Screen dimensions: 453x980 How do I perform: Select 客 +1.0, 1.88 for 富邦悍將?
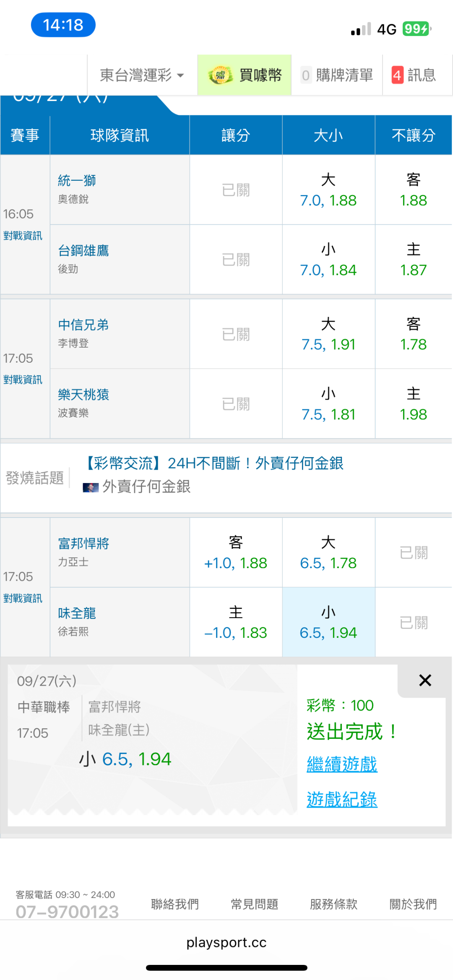point(236,553)
